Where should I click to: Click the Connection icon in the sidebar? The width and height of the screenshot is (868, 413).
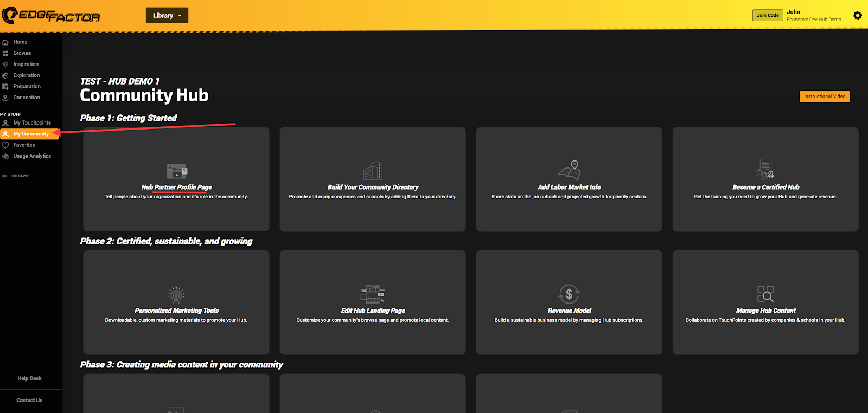click(x=5, y=98)
